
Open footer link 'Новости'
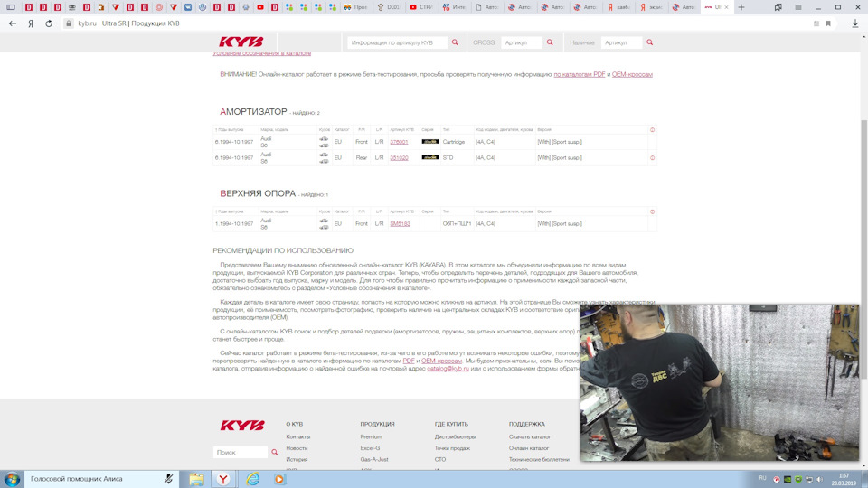point(297,448)
